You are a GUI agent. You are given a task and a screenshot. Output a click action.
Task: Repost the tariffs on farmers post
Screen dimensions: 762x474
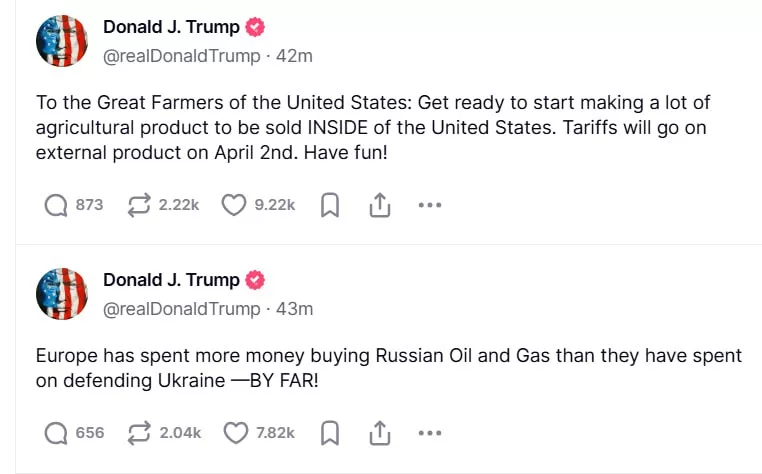[x=139, y=205]
